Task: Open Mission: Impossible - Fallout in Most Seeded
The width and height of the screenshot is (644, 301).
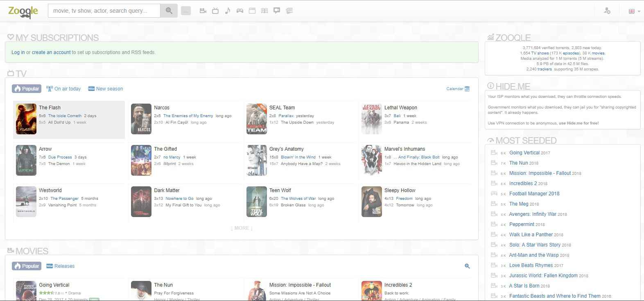Action: tap(540, 173)
